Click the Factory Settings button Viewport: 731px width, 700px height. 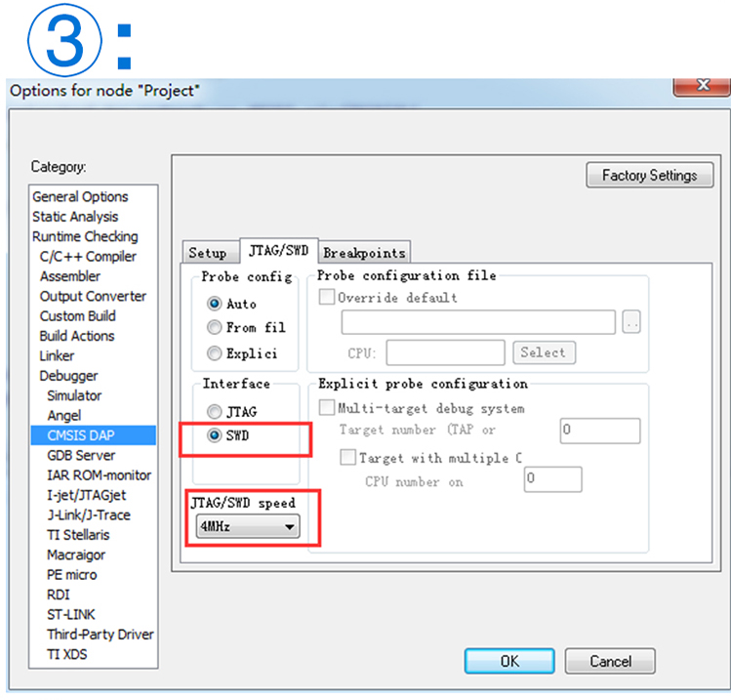pos(649,176)
